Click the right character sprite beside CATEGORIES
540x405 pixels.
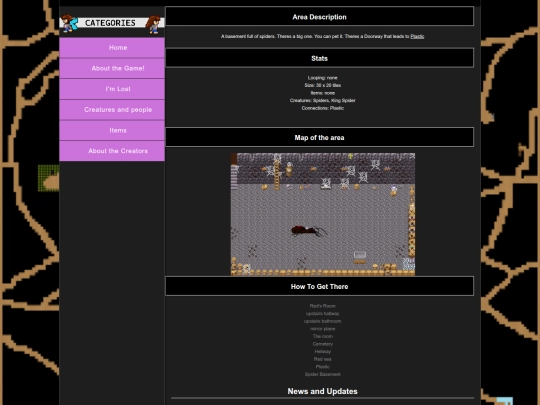click(153, 24)
